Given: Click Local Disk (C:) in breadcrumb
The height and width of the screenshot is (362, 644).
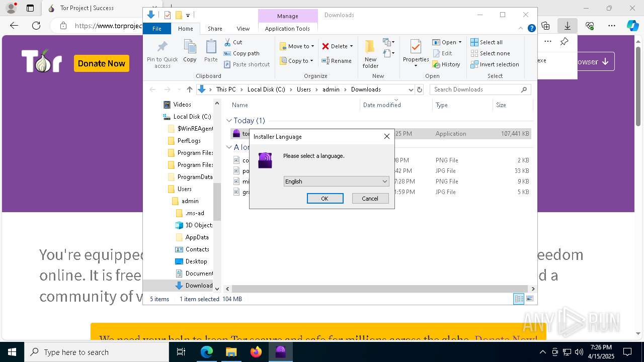Looking at the screenshot, I should tap(266, 89).
